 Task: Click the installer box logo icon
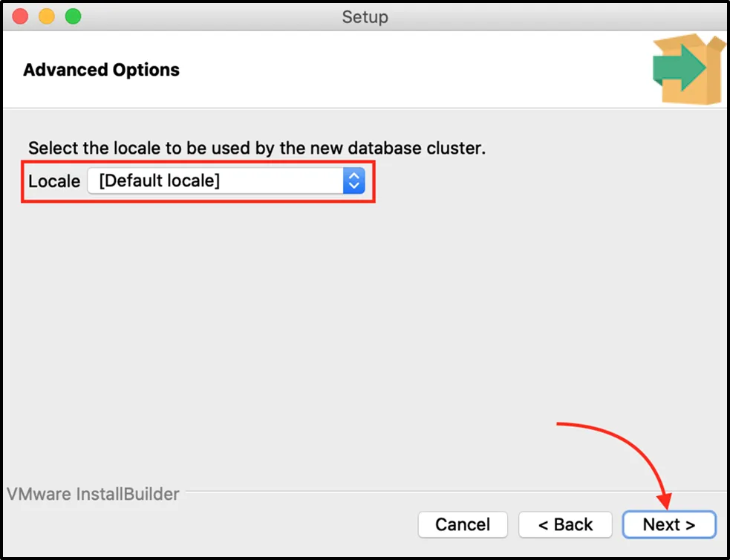coord(688,69)
